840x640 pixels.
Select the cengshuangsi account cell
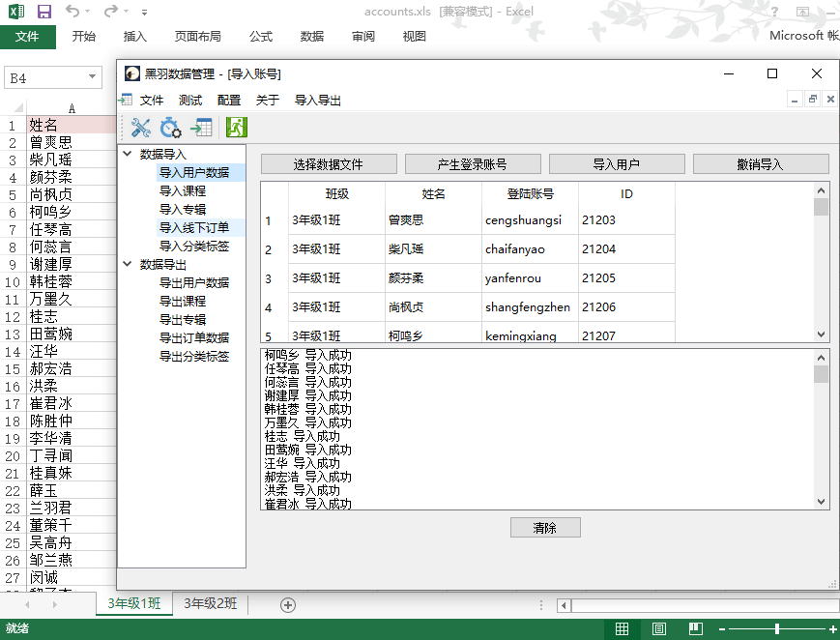pyautogui.click(x=530, y=220)
